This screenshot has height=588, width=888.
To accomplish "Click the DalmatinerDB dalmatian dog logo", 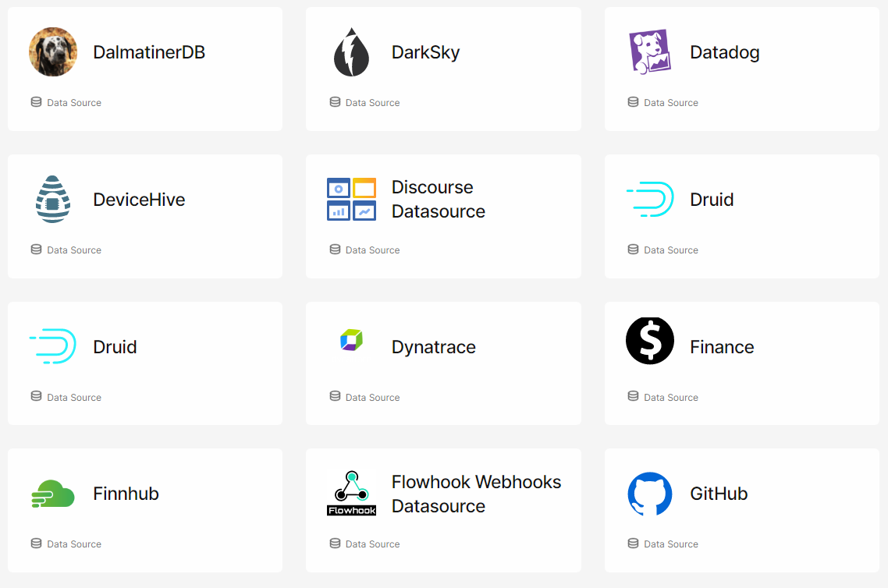I will 53,51.
